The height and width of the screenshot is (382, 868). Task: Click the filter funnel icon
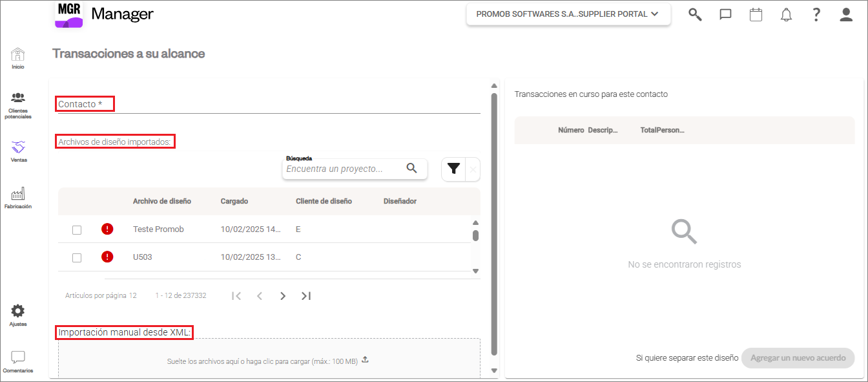click(x=453, y=169)
